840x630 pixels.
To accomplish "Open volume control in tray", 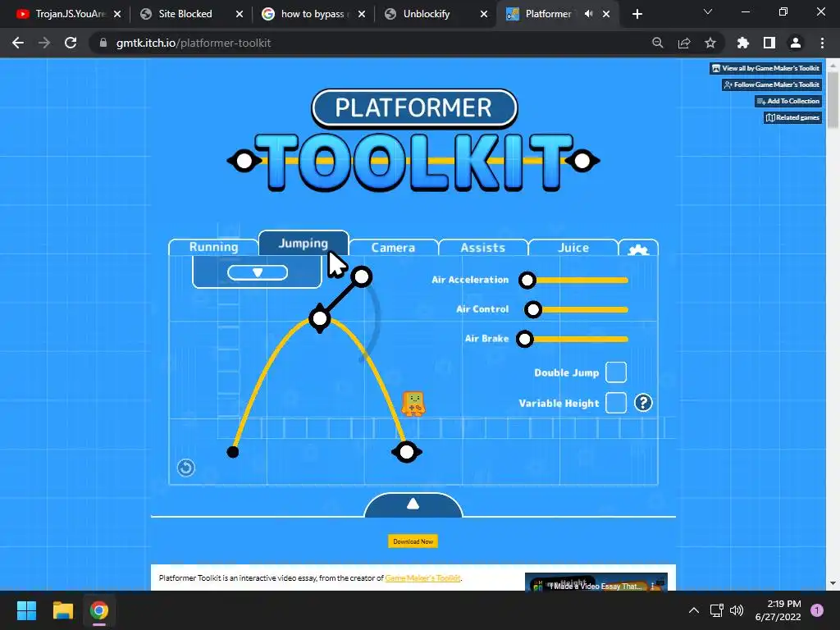I will click(737, 610).
